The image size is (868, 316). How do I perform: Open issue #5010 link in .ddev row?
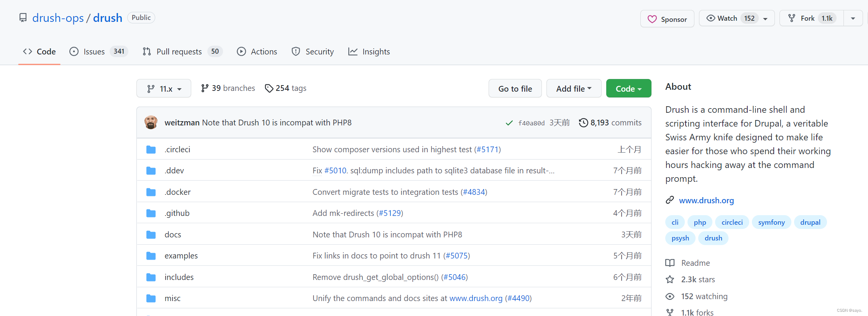(x=335, y=171)
